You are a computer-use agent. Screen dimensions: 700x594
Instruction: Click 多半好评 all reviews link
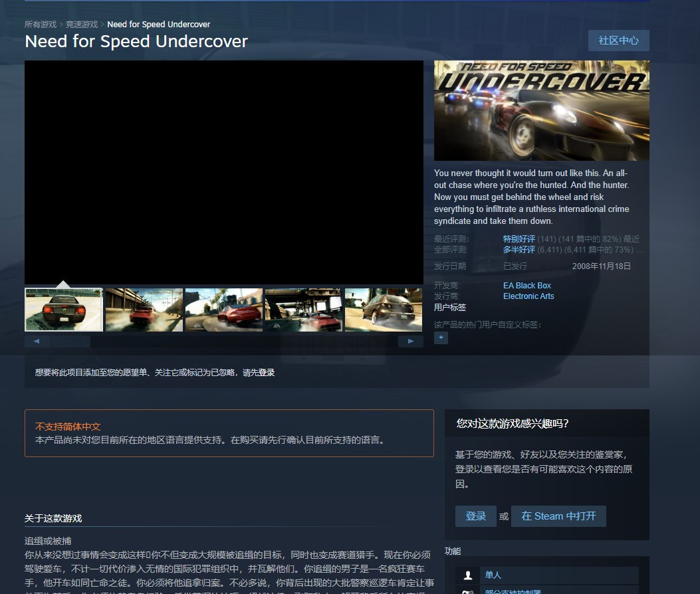[519, 250]
